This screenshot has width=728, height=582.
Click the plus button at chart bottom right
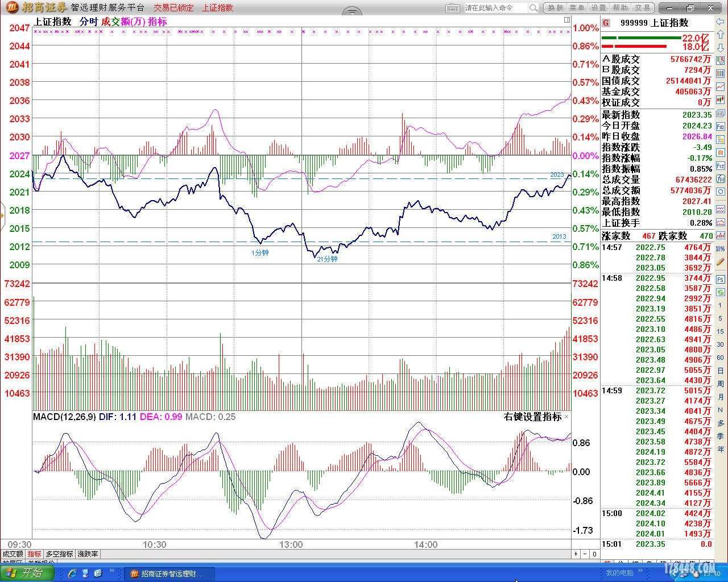point(576,554)
